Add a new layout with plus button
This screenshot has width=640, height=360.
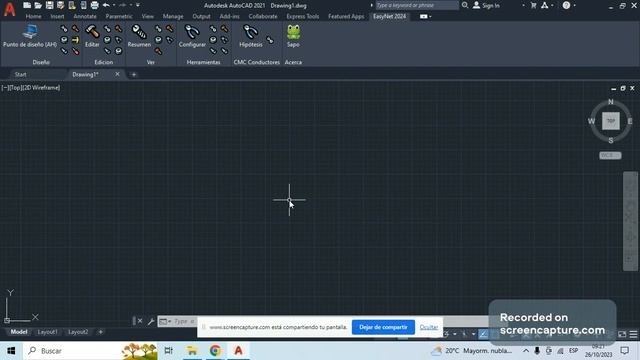pyautogui.click(x=101, y=332)
